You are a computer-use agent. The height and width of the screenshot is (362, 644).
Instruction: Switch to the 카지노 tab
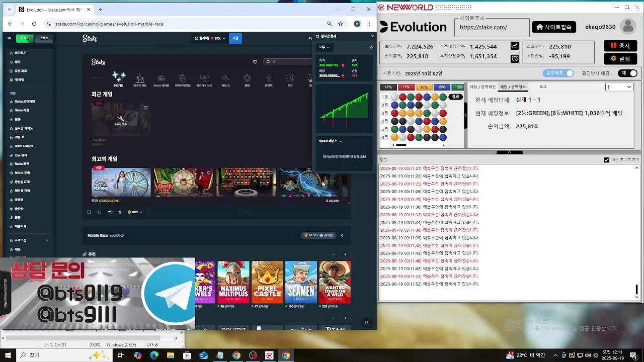[x=25, y=38]
